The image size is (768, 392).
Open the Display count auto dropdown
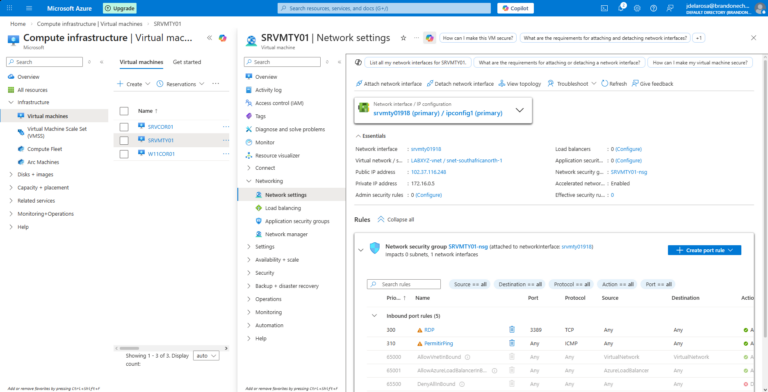pyautogui.click(x=206, y=356)
